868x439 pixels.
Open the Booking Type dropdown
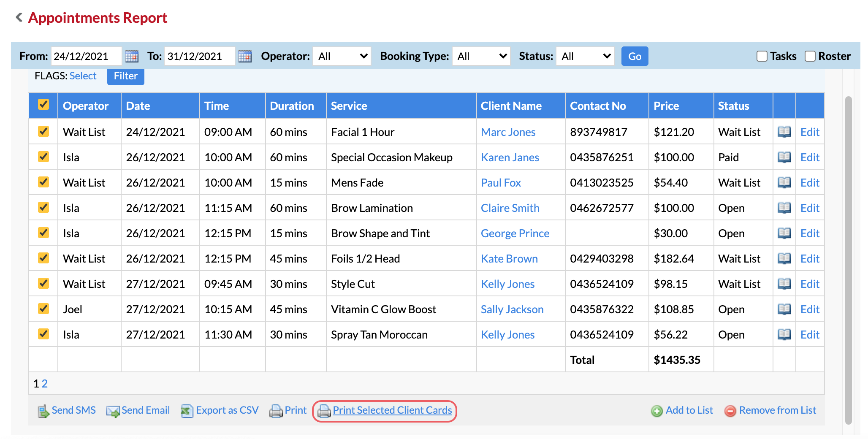coord(481,56)
